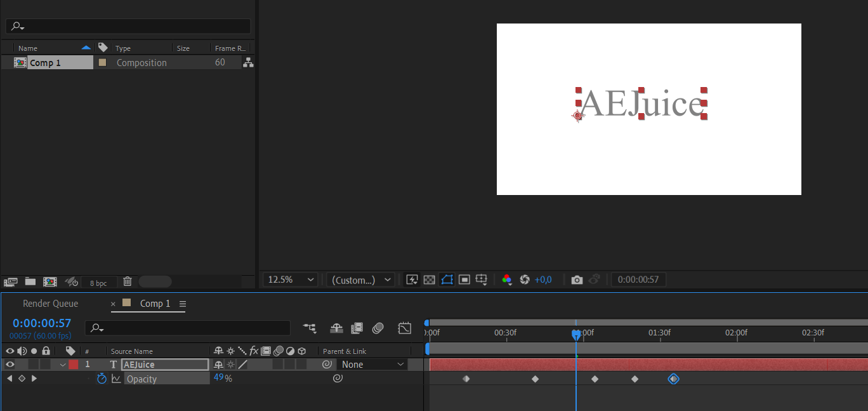Toggle mask and shape path visibility
868x411 pixels.
[x=447, y=280]
